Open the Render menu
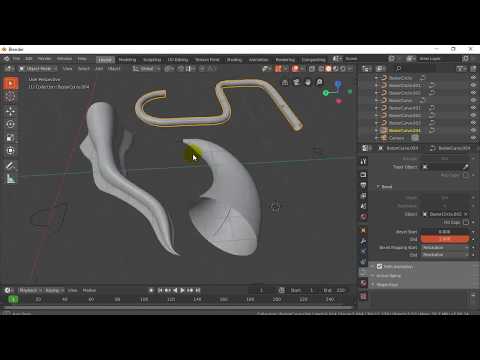This screenshot has height=360, width=480. 44,59
